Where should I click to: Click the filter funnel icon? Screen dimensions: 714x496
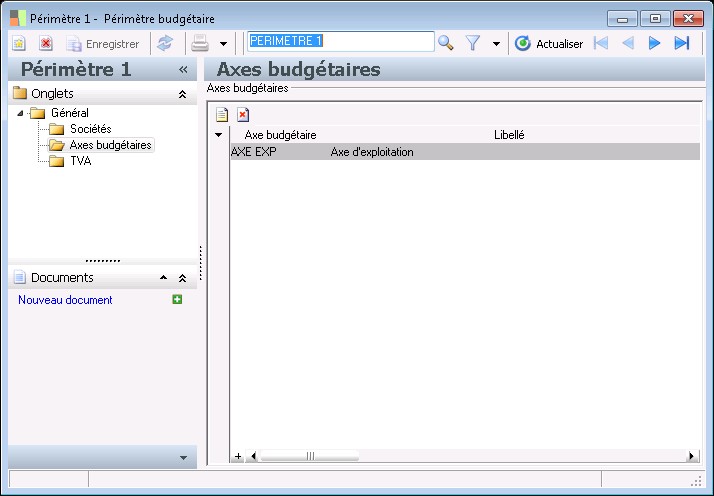pyautogui.click(x=473, y=43)
